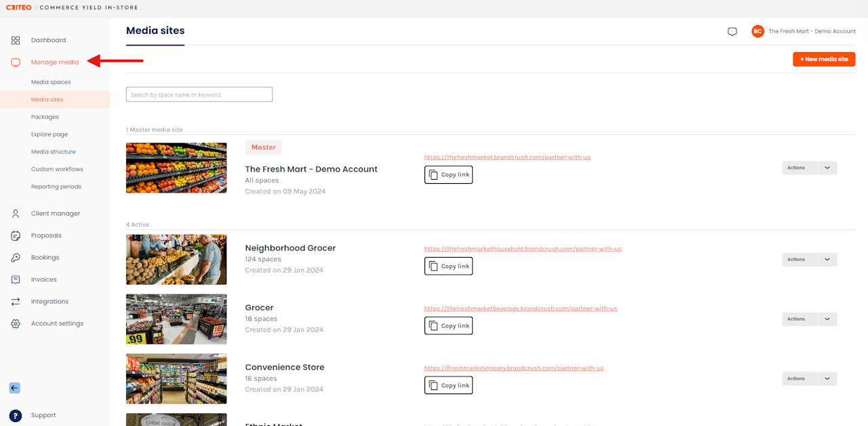Click the Convenience Store thumbnail
This screenshot has width=868, height=426.
pyautogui.click(x=176, y=379)
